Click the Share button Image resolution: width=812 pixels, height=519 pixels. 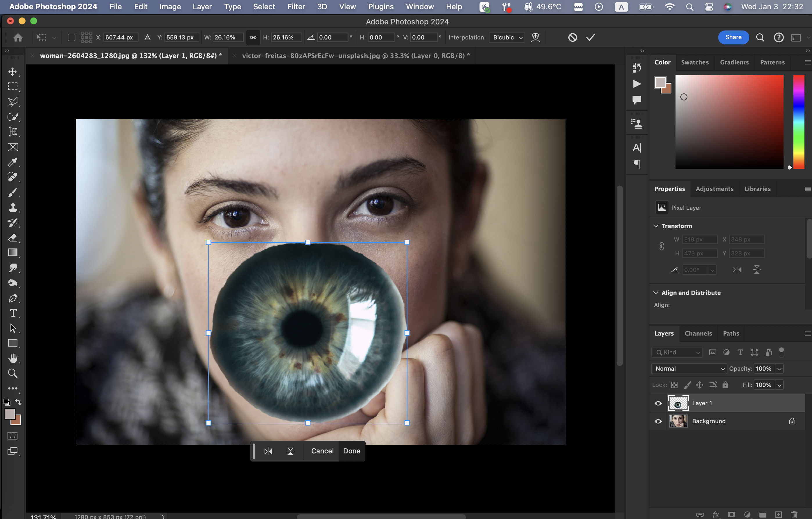click(733, 37)
